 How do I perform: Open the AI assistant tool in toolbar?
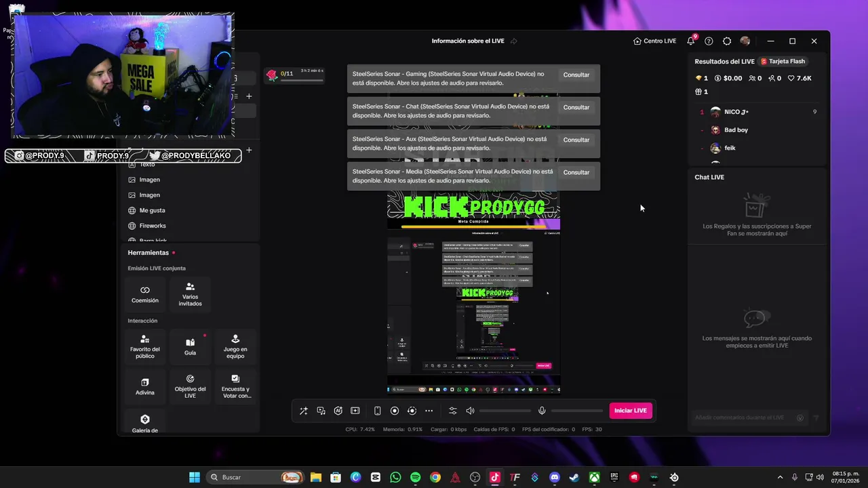coord(338,411)
